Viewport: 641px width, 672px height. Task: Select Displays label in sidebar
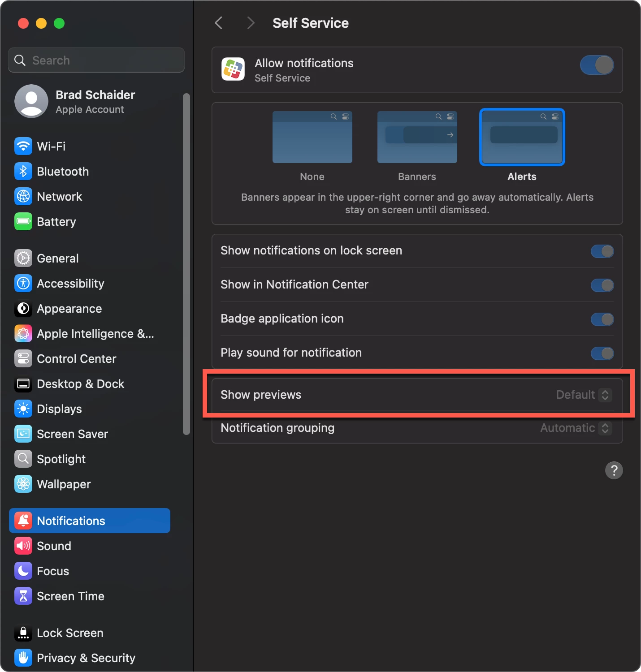(x=59, y=409)
